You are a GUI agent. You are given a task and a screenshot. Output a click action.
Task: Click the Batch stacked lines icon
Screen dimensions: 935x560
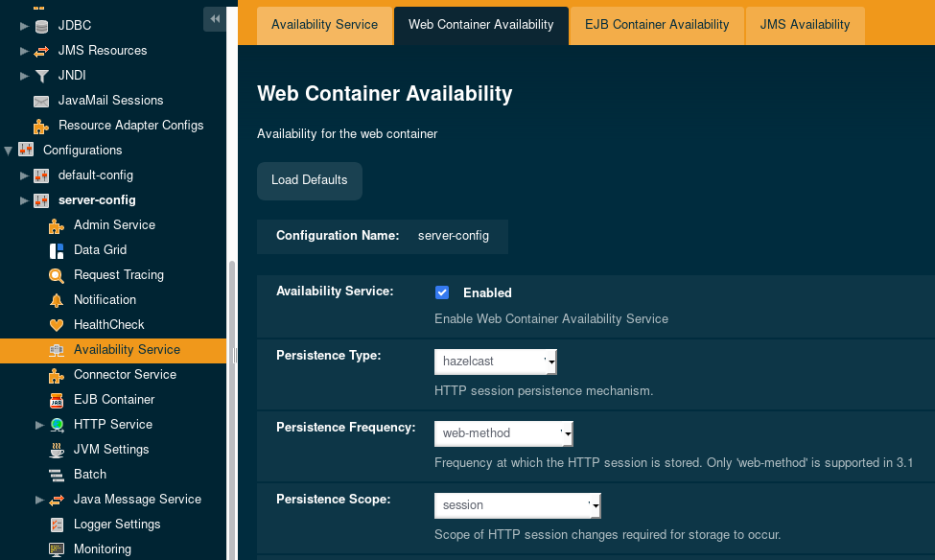click(x=57, y=475)
